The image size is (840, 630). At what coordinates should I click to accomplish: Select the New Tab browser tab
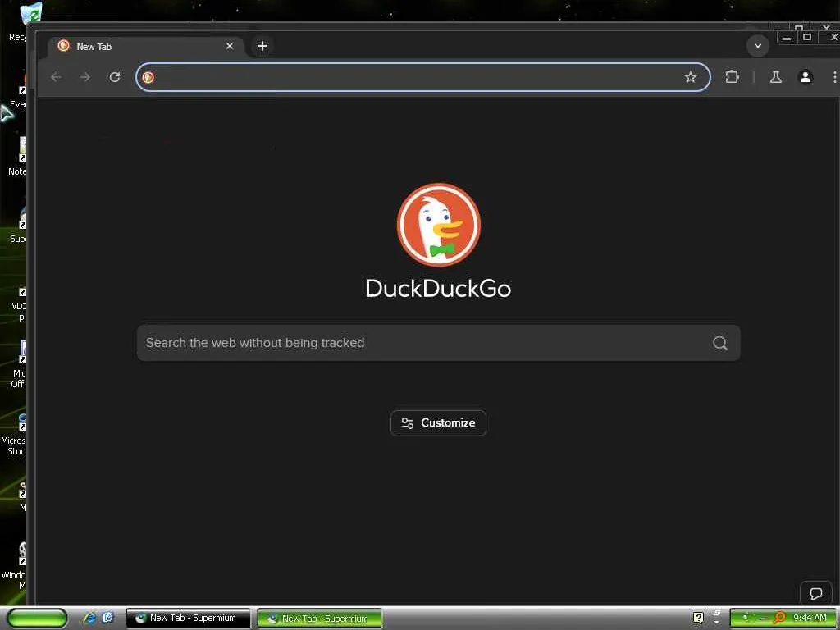(x=144, y=47)
